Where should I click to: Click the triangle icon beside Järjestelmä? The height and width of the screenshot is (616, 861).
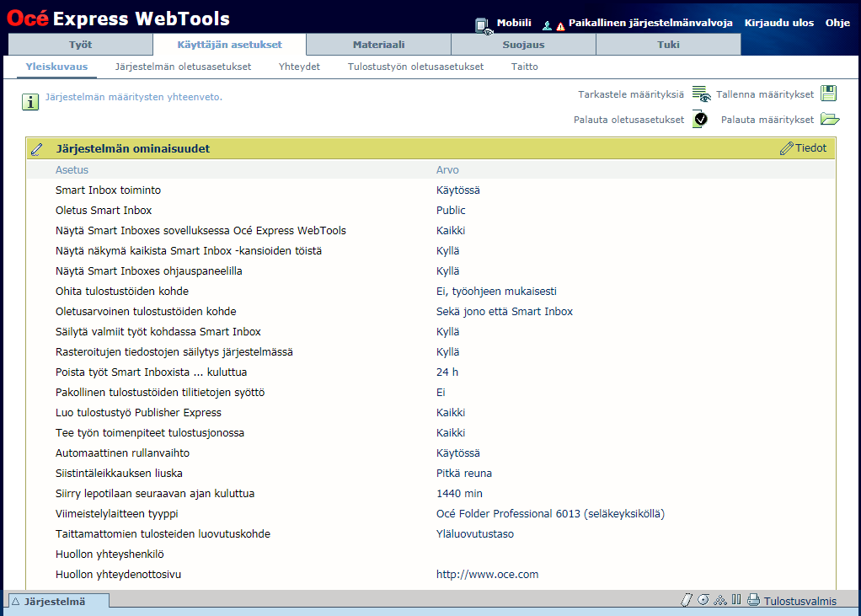[x=15, y=601]
